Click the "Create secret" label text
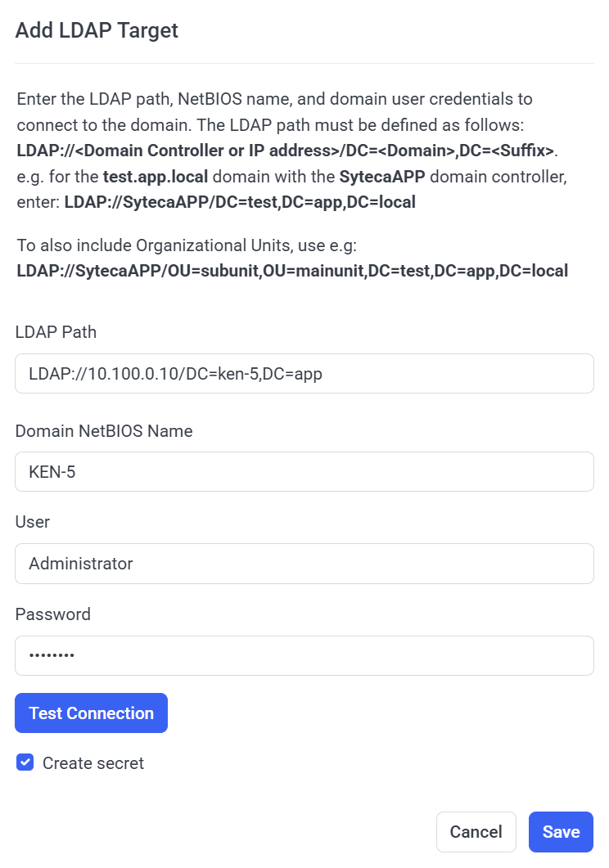The image size is (609, 868). [x=93, y=763]
